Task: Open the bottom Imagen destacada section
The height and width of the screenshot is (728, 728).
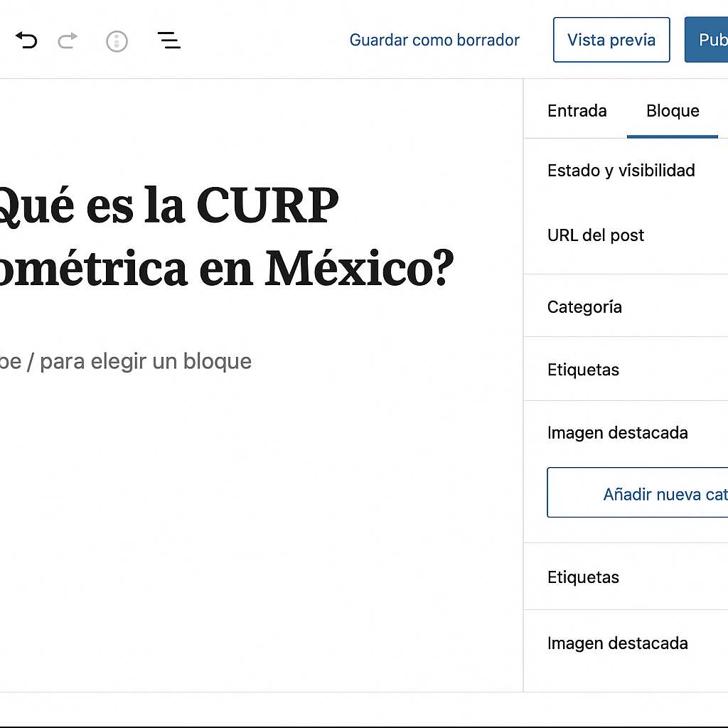Action: (617, 643)
